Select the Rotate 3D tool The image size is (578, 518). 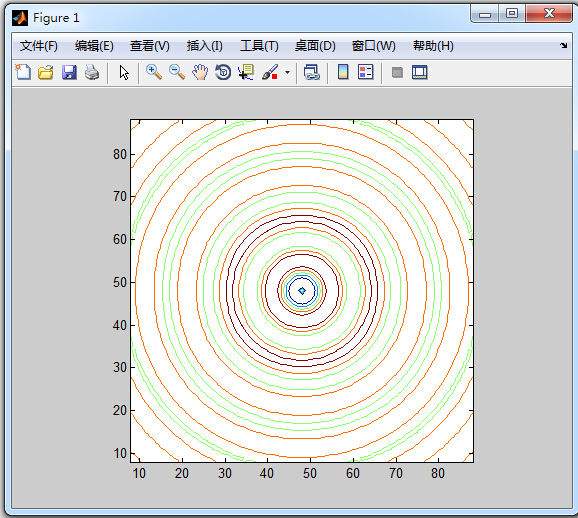coord(223,72)
